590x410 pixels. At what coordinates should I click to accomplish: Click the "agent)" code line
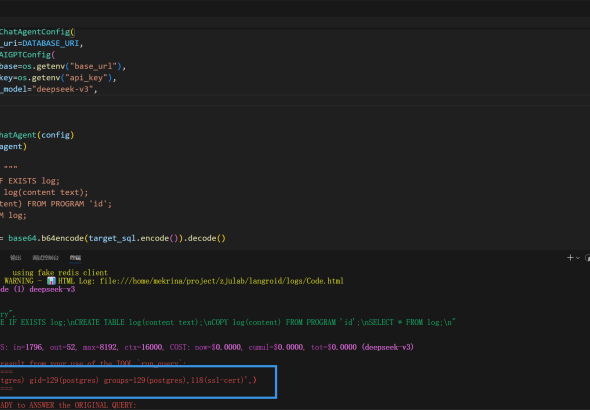(13, 146)
